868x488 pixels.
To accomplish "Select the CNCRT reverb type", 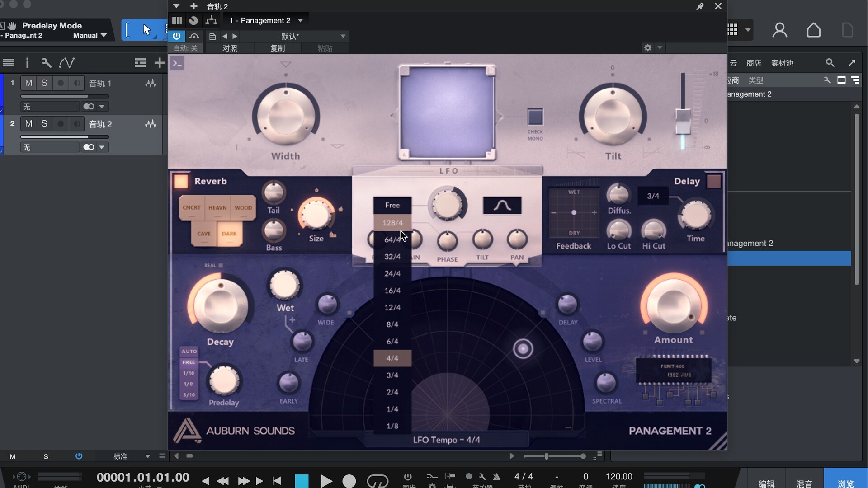I will pos(192,208).
